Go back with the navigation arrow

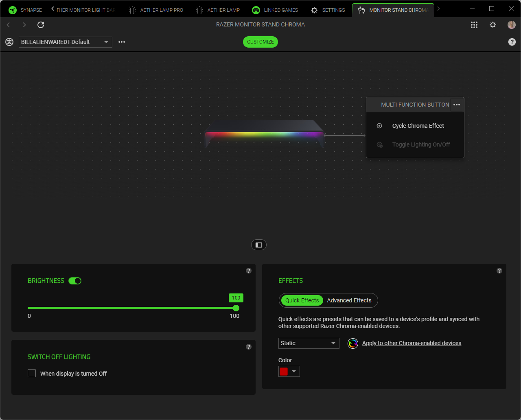(x=9, y=25)
